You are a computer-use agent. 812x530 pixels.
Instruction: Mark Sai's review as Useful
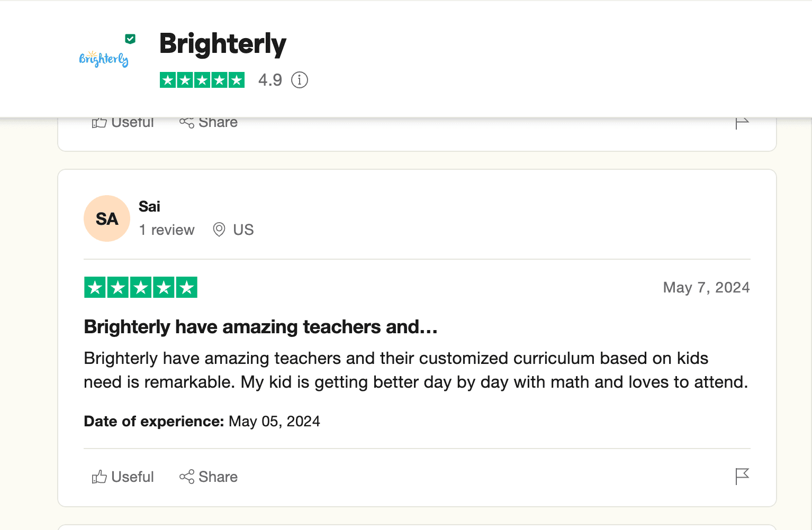(x=123, y=477)
